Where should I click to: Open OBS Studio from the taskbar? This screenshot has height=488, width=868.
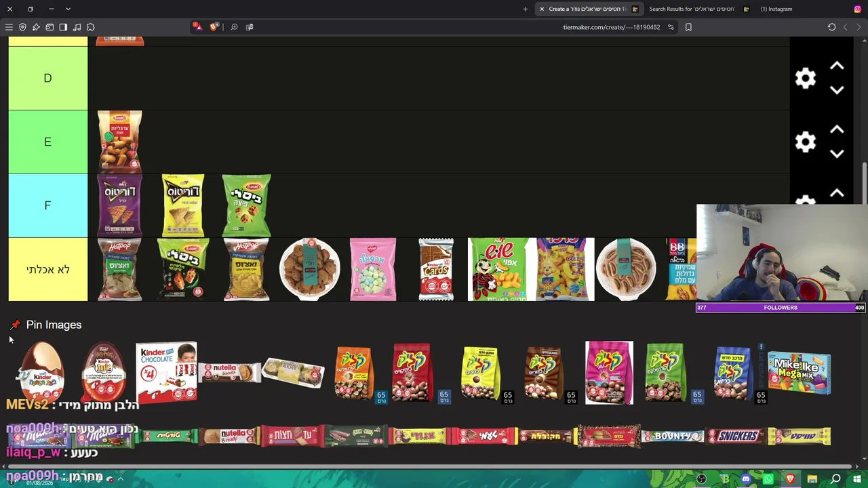click(702, 479)
